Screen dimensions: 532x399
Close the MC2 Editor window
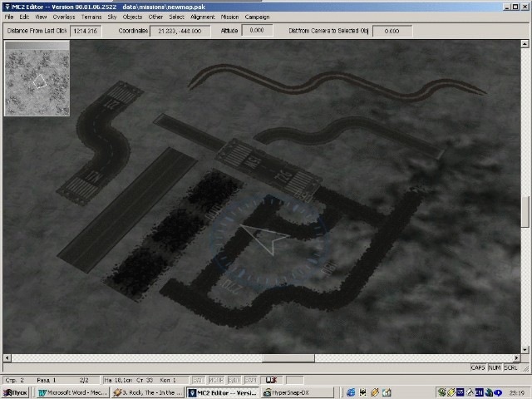click(x=525, y=7)
